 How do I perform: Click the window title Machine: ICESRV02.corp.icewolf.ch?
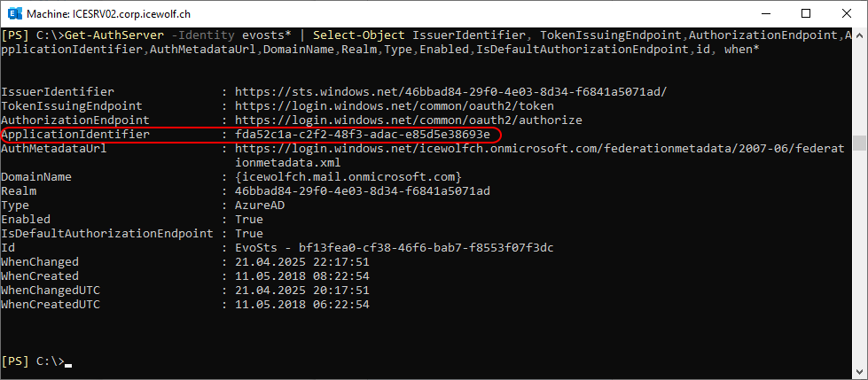(111, 13)
